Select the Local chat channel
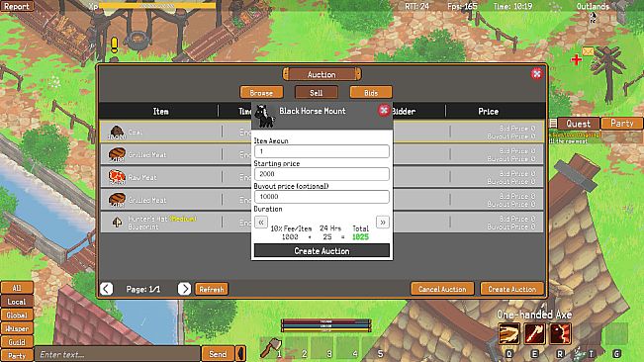 17,302
